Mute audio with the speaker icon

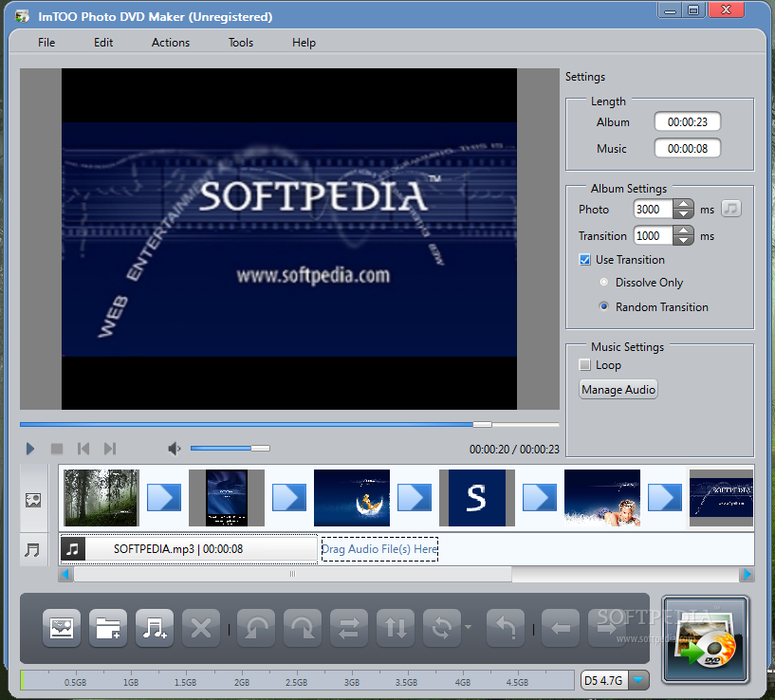click(x=174, y=449)
